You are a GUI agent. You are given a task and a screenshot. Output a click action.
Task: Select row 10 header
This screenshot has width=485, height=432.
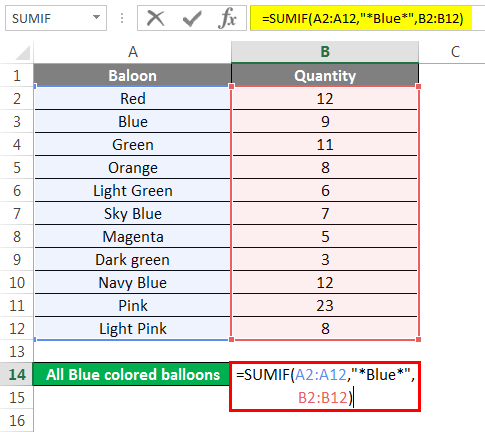coord(17,283)
